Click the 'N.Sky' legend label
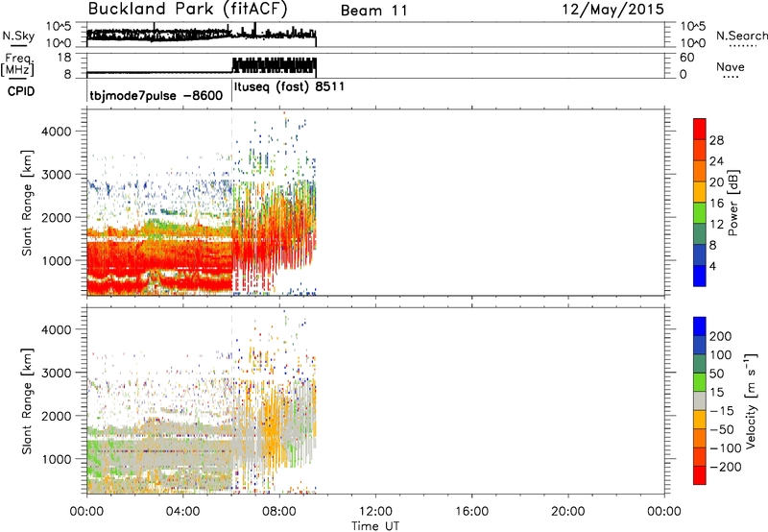 (x=18, y=36)
